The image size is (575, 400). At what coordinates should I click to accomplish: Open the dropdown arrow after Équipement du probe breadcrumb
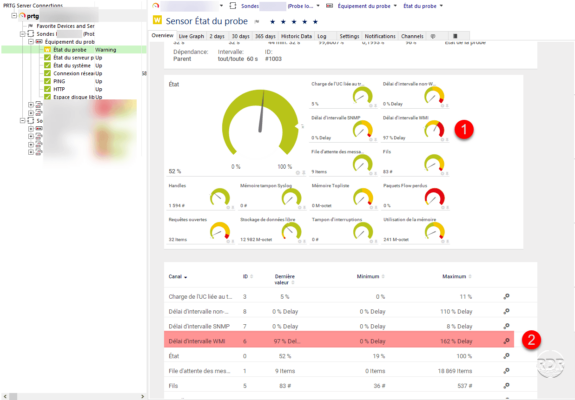(x=395, y=6)
